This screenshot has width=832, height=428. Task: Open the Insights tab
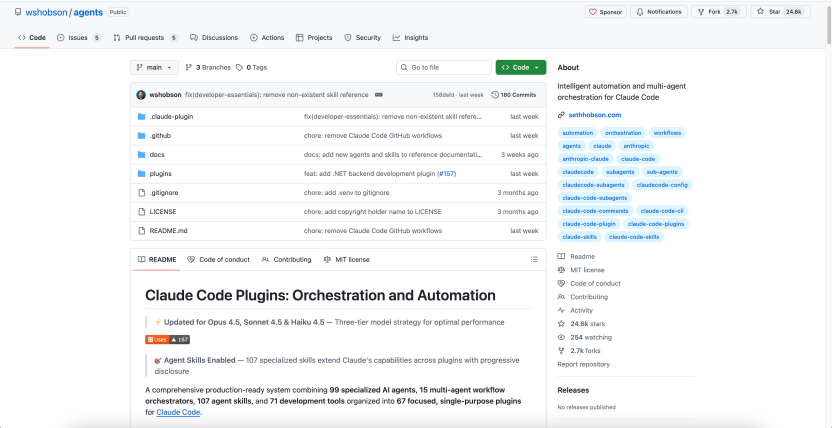410,37
